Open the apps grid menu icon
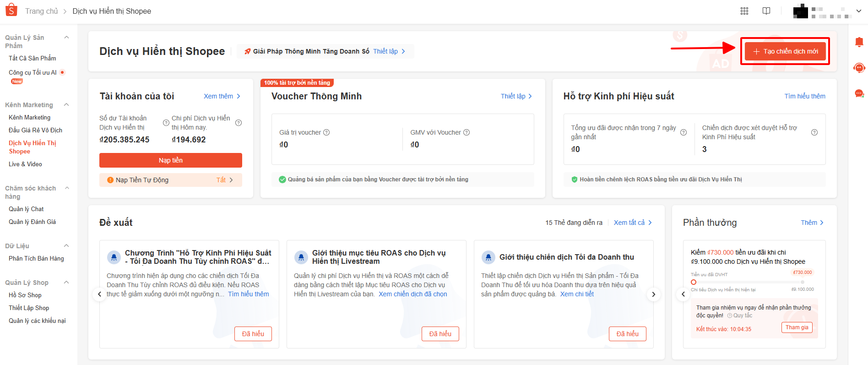This screenshot has height=365, width=868. point(744,11)
